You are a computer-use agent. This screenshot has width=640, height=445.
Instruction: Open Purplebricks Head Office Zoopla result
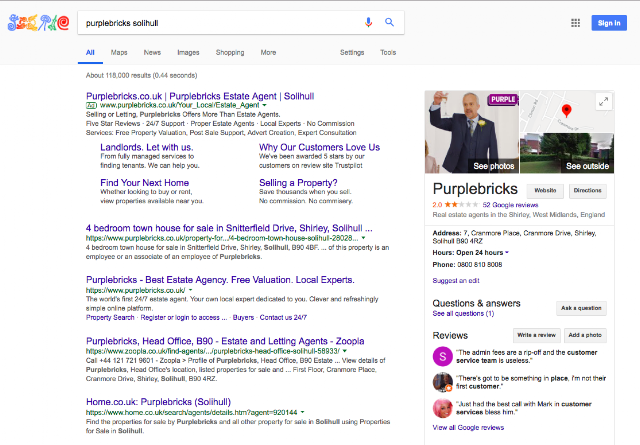click(225, 341)
